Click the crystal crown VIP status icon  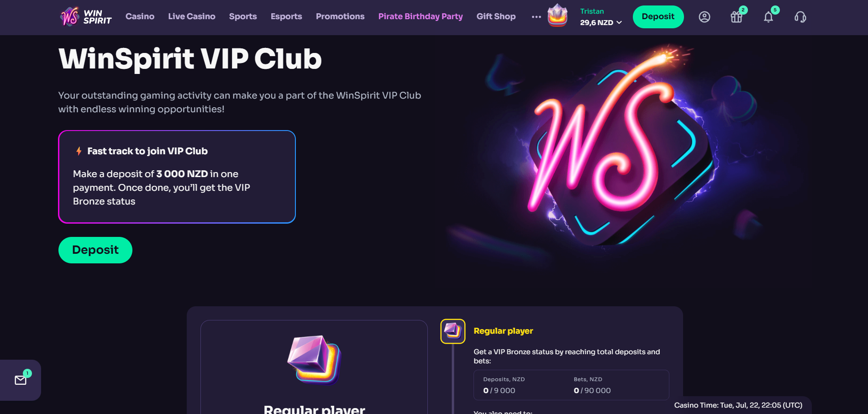pyautogui.click(x=558, y=15)
